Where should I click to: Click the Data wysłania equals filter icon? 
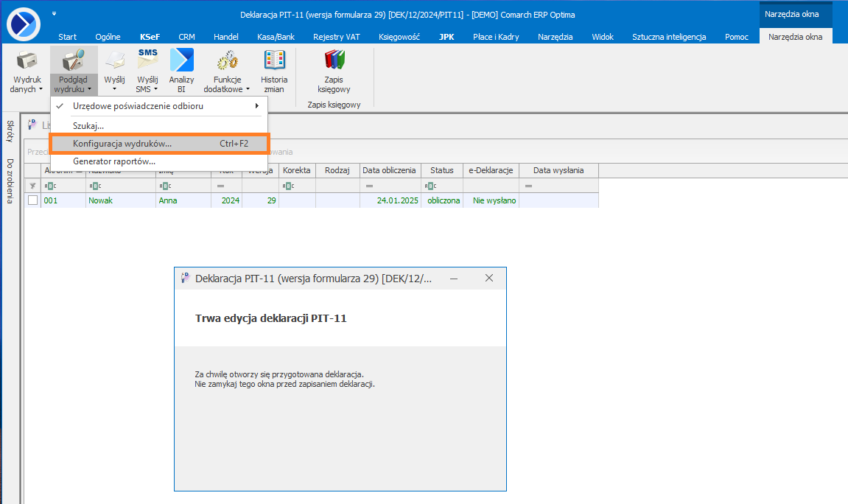pyautogui.click(x=528, y=186)
